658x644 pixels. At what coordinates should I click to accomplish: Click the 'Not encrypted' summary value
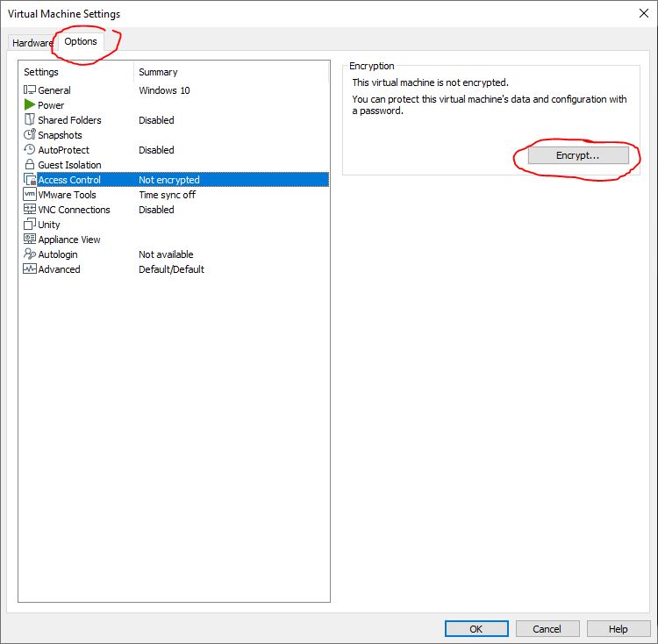(x=169, y=180)
